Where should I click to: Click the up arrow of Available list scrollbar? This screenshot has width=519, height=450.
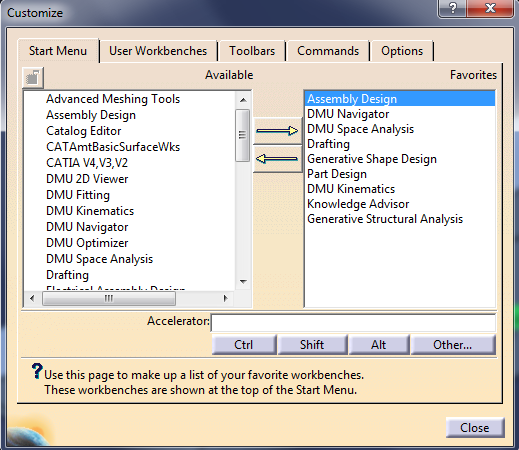click(x=243, y=100)
